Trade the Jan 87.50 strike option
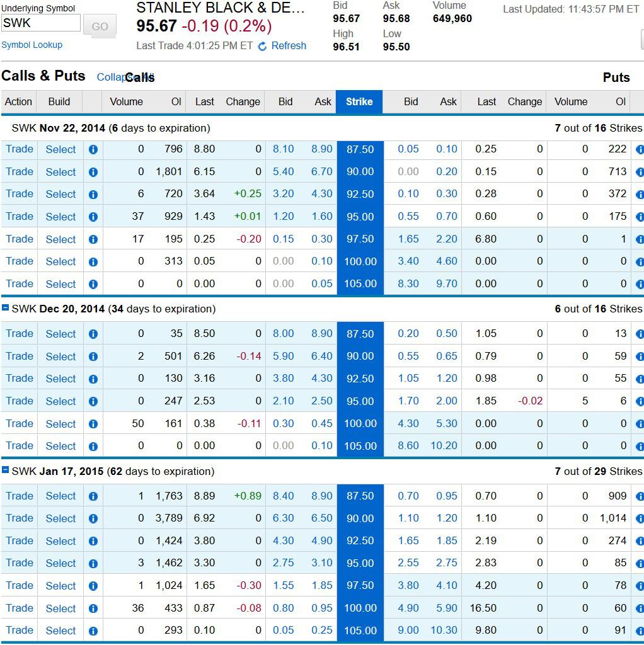This screenshot has width=644, height=645. (x=19, y=496)
